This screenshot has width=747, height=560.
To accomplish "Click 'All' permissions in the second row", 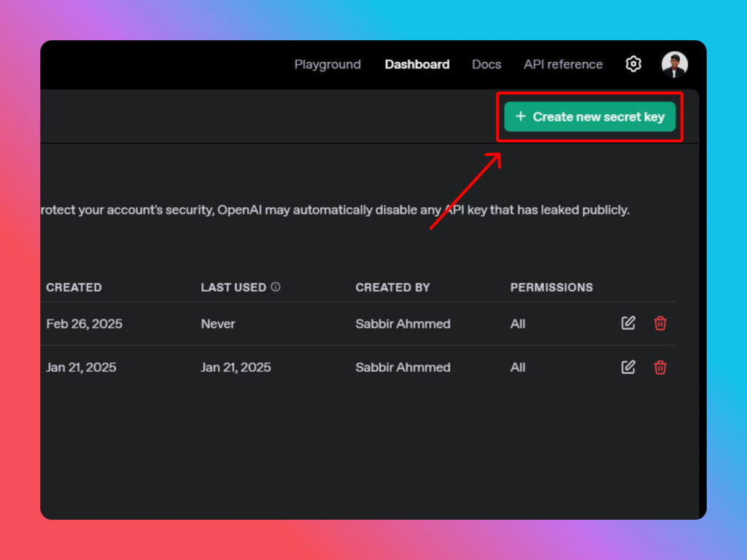I will (518, 367).
